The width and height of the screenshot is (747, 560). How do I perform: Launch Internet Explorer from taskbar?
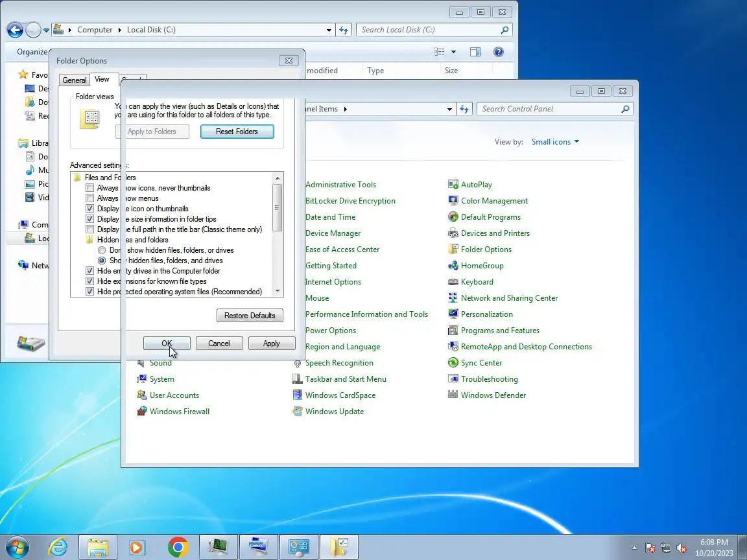[x=58, y=547]
